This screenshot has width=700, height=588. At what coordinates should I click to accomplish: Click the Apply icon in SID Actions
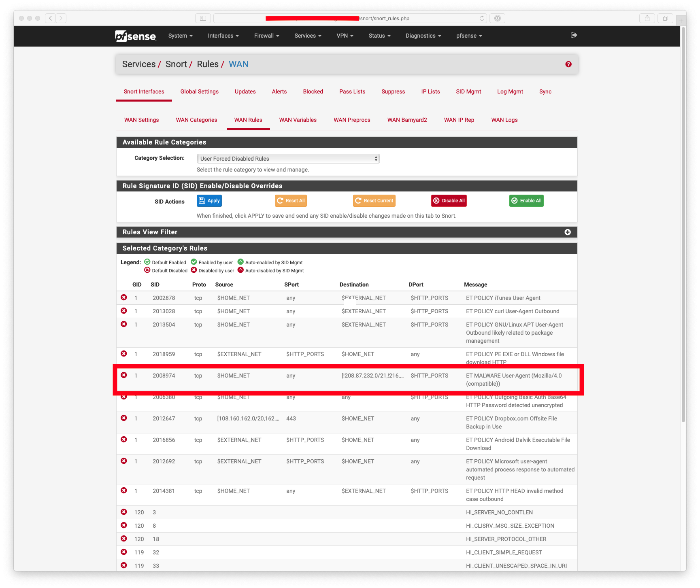click(x=202, y=200)
